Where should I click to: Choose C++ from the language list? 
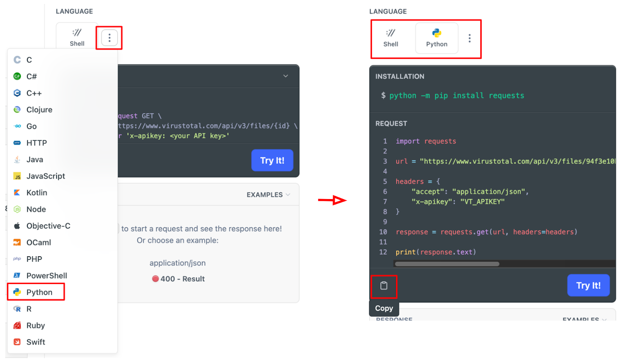(x=62, y=93)
